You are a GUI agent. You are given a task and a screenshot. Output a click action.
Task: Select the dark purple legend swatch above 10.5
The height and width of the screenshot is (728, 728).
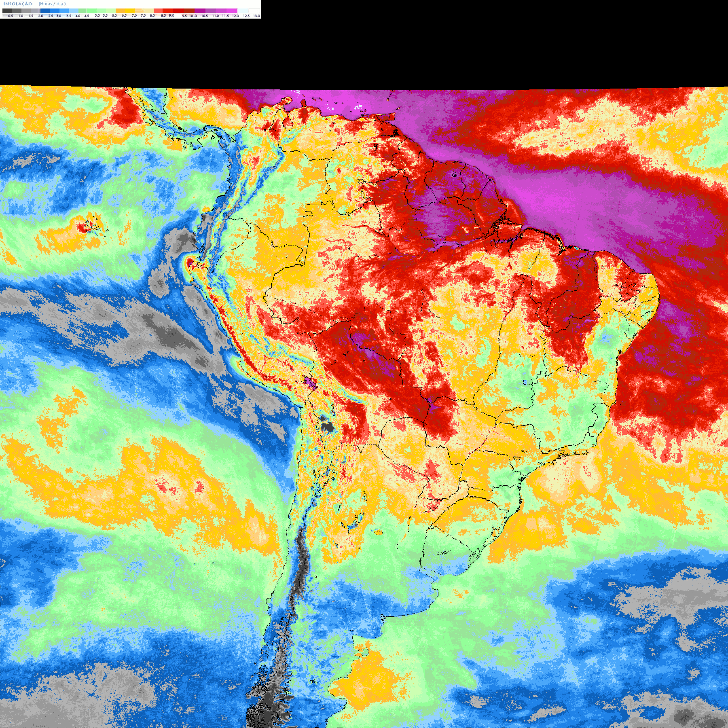200,11
